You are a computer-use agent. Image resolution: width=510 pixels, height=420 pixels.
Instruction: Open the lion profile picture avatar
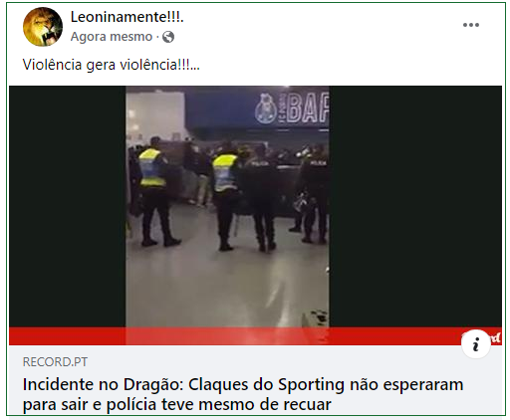point(43,27)
